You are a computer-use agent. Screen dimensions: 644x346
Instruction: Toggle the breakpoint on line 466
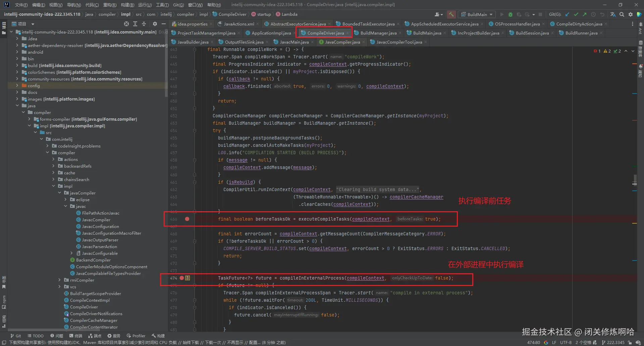[x=187, y=219]
